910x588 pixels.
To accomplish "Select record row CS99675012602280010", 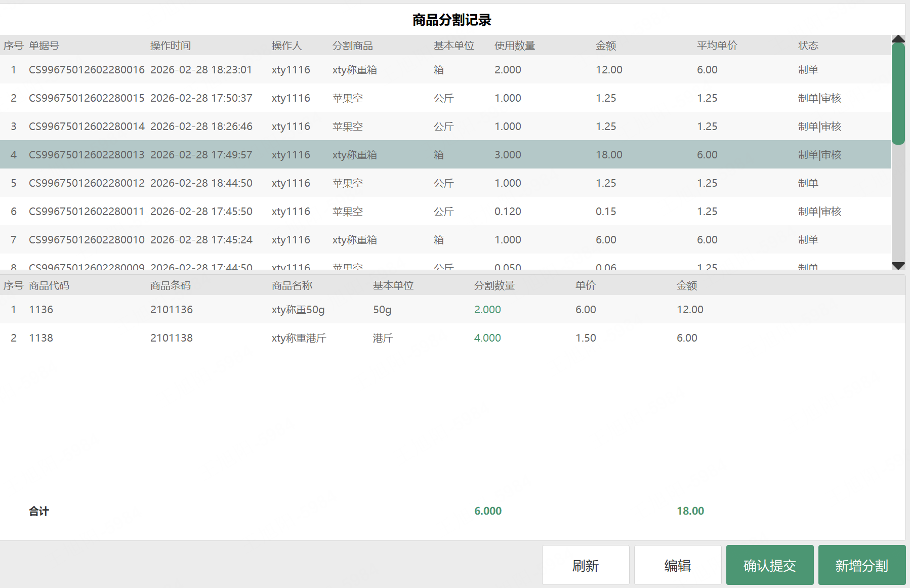I will click(87, 240).
